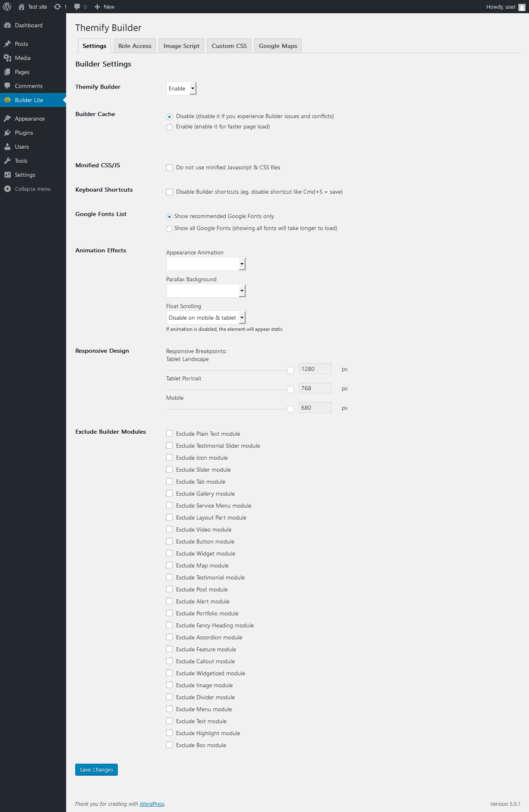Click the Posts pushpin icon
The width and height of the screenshot is (529, 812).
7,44
